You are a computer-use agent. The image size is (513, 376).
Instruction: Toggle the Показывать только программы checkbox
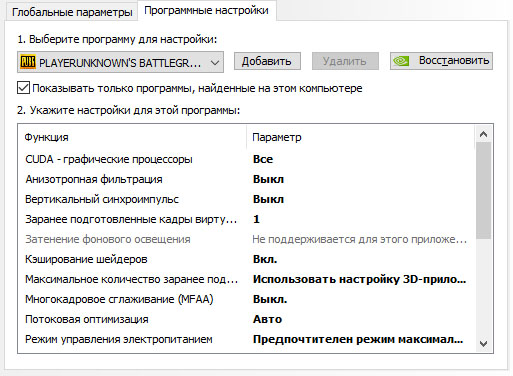[x=23, y=88]
